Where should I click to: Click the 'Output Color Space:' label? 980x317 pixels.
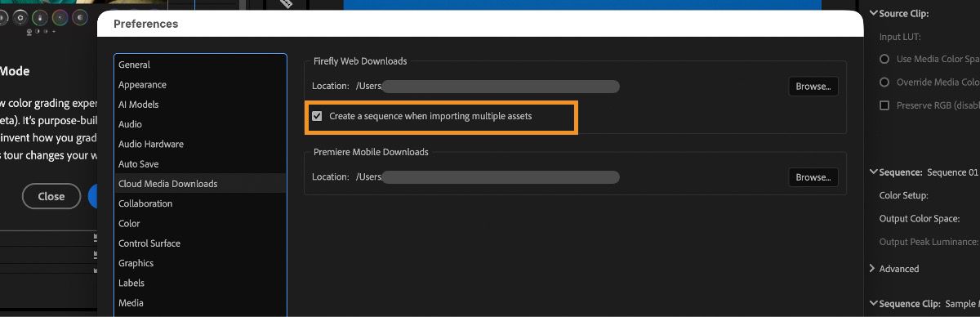(x=920, y=218)
